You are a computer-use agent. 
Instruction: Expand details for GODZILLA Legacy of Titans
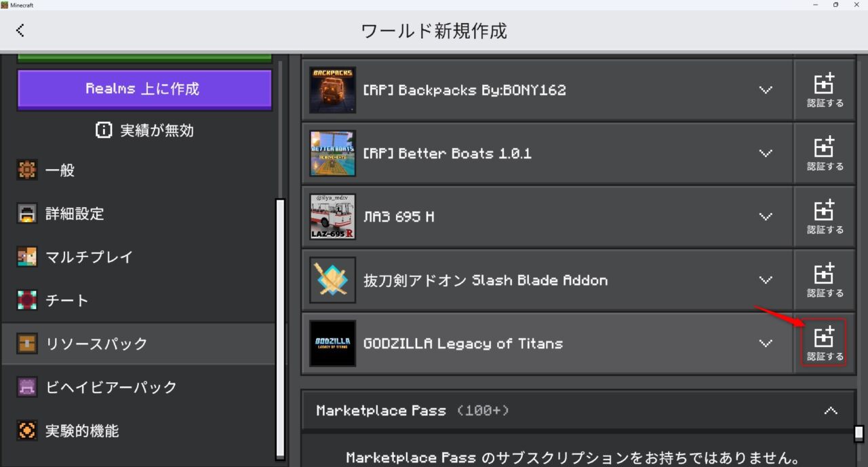pos(766,343)
